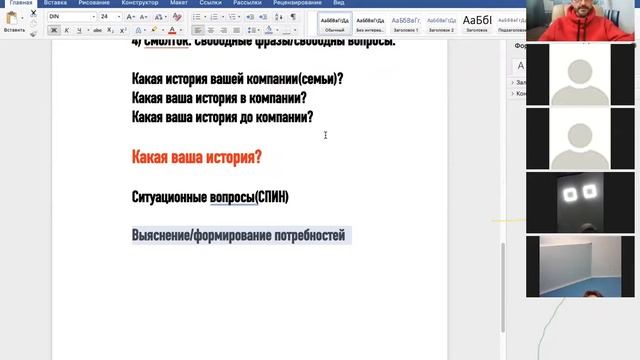Sort text A-Z icon
The width and height of the screenshot is (640, 360).
279,17
